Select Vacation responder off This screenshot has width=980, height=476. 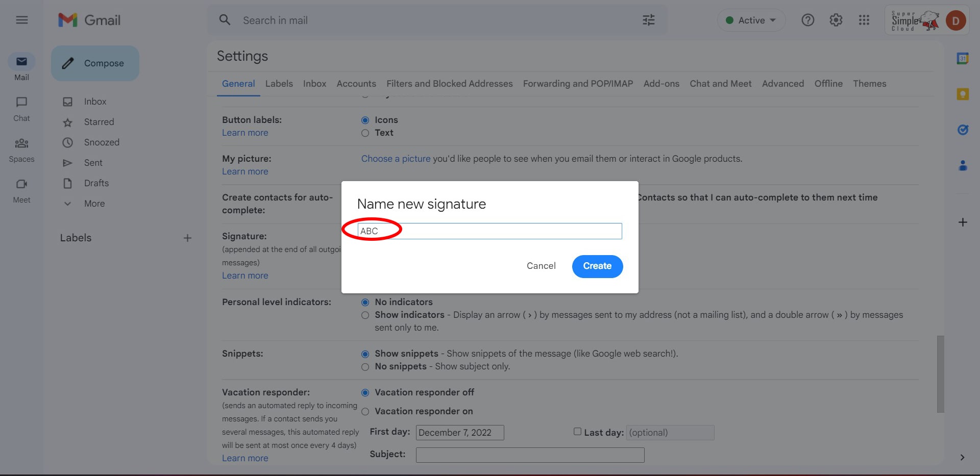coord(365,393)
